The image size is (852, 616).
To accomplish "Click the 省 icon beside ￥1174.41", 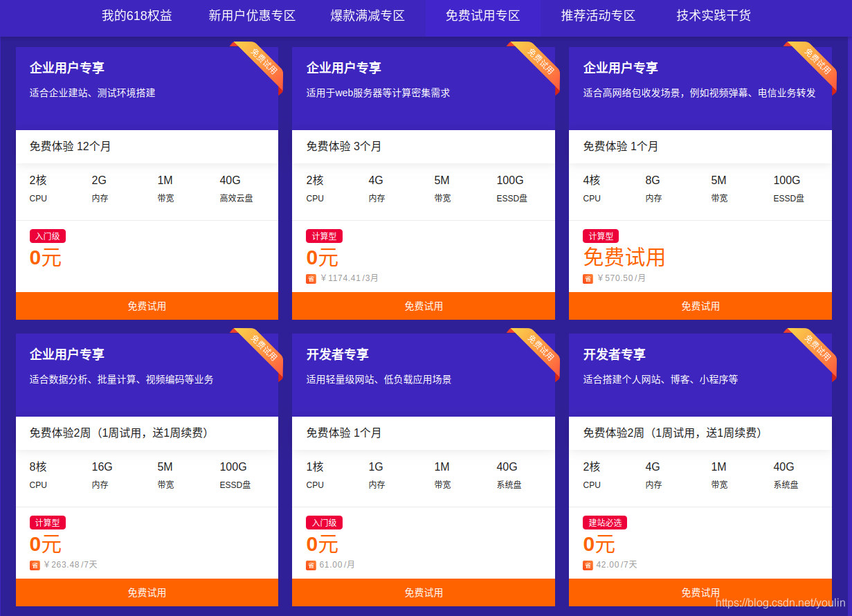I will tap(311, 279).
